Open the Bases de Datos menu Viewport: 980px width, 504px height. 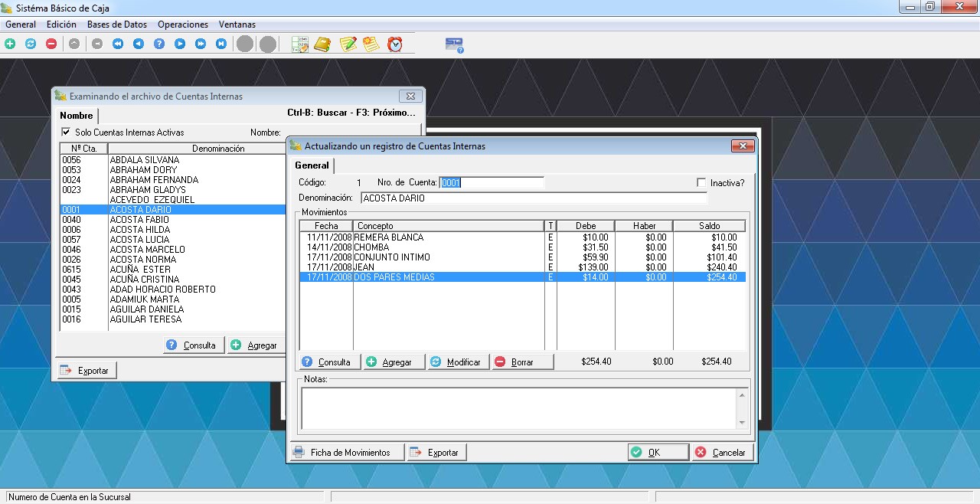[x=116, y=25]
